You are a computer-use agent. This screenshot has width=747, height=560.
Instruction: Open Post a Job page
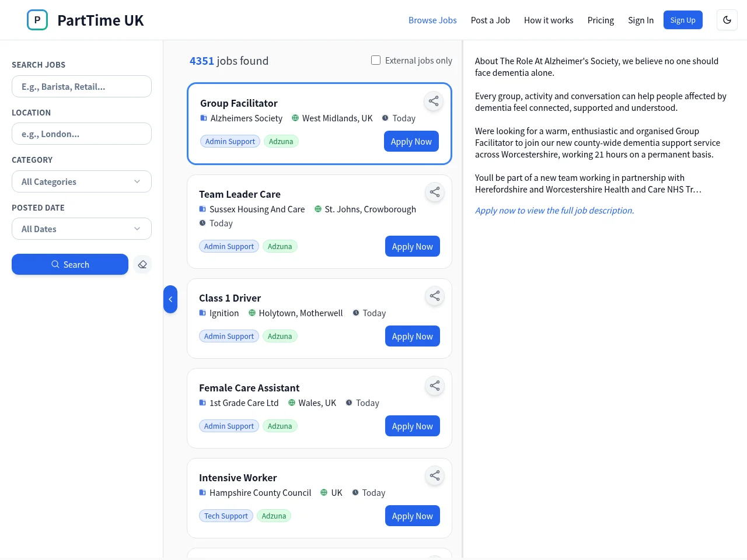pyautogui.click(x=490, y=20)
